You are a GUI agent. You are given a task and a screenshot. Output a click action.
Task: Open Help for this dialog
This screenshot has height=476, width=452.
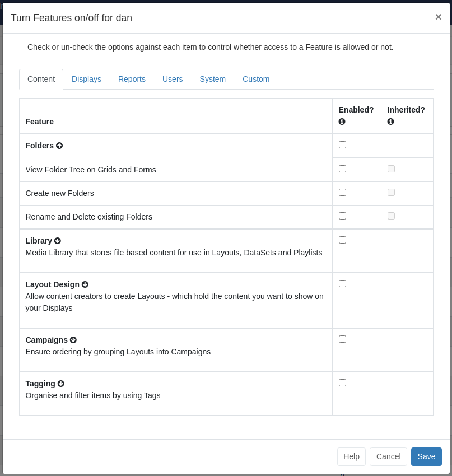tap(351, 456)
